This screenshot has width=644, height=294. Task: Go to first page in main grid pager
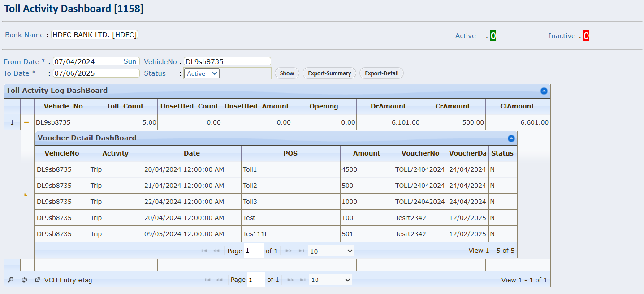click(207, 280)
